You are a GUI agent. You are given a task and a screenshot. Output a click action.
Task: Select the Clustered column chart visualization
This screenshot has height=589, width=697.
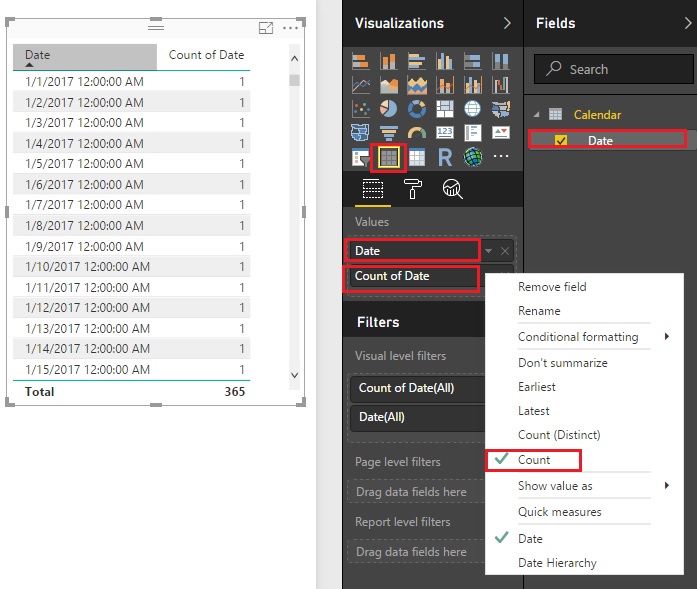(x=445, y=61)
